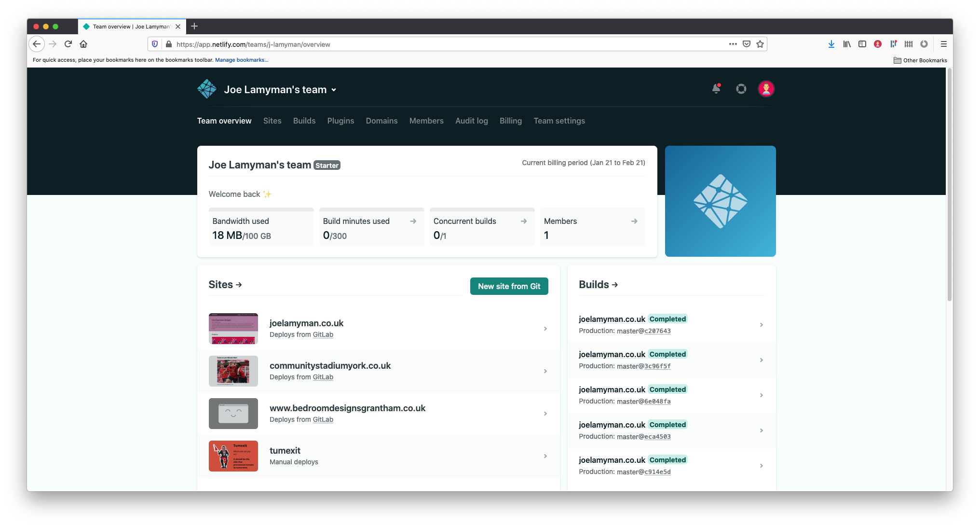Click the Netlify logo in header
Viewport: 980px width, 527px height.
point(207,89)
